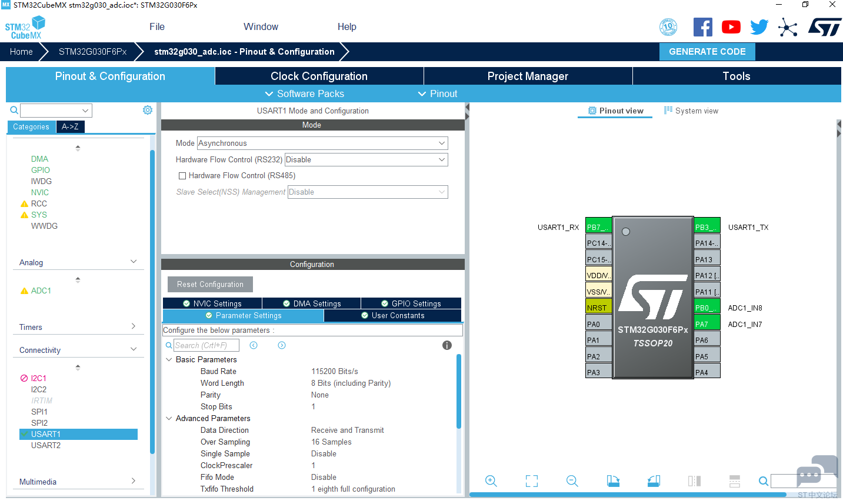843x504 pixels.
Task: Click the search icon beside the category search box
Action: pos(14,110)
